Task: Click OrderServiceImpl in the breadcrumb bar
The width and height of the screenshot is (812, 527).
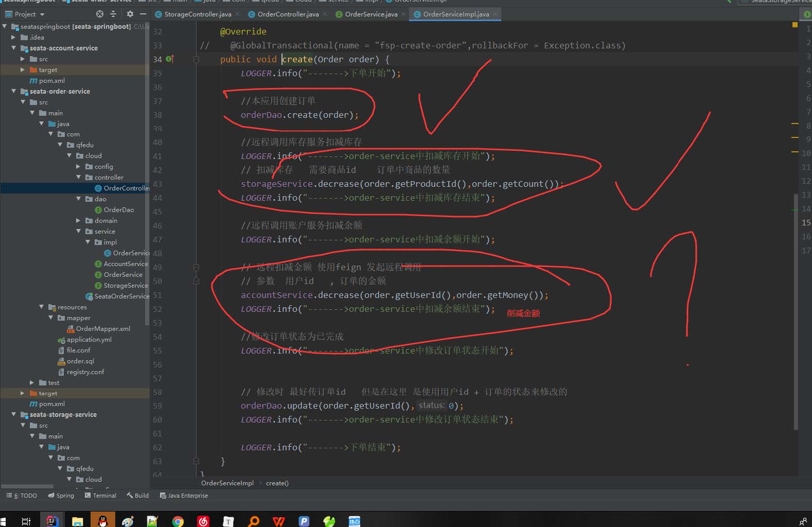Action: pyautogui.click(x=227, y=483)
